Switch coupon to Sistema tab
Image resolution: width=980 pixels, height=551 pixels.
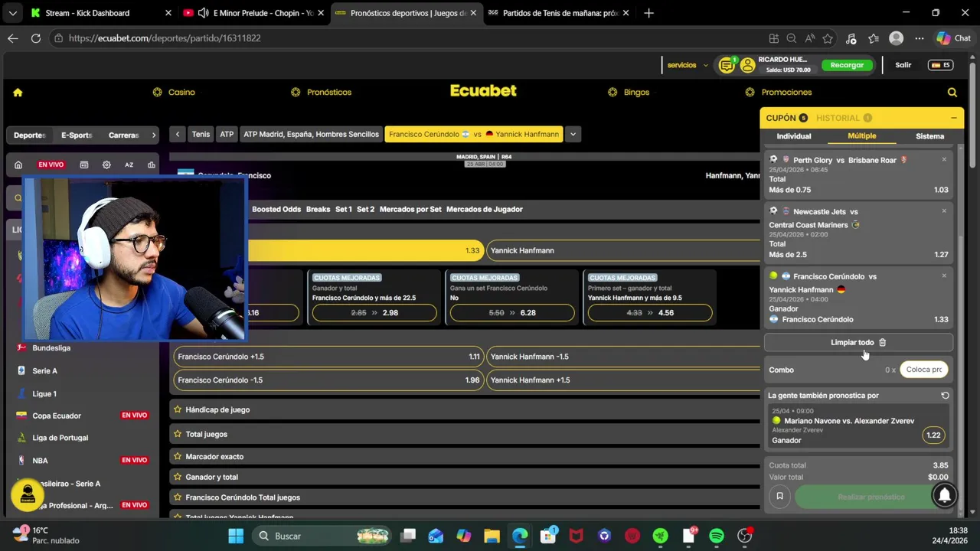point(929,136)
